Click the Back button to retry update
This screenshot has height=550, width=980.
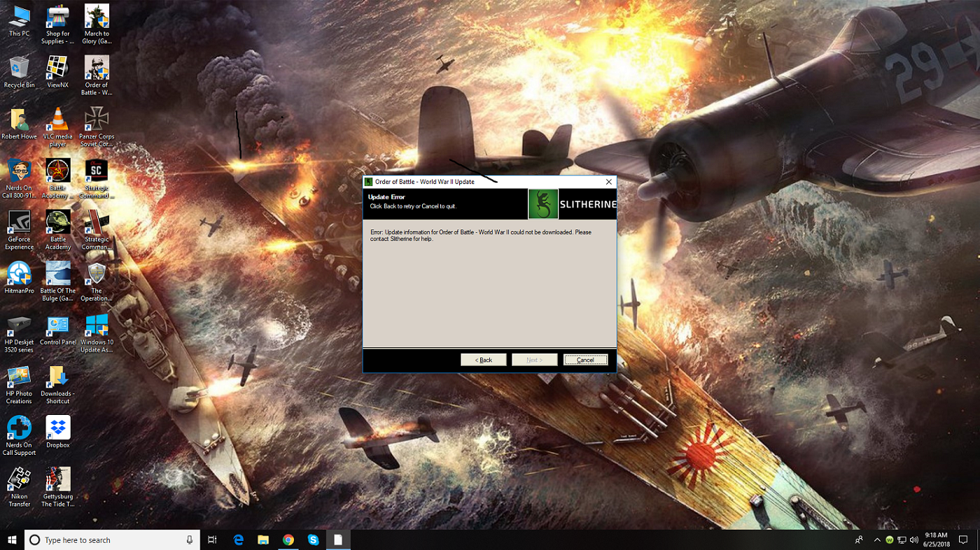tap(483, 360)
